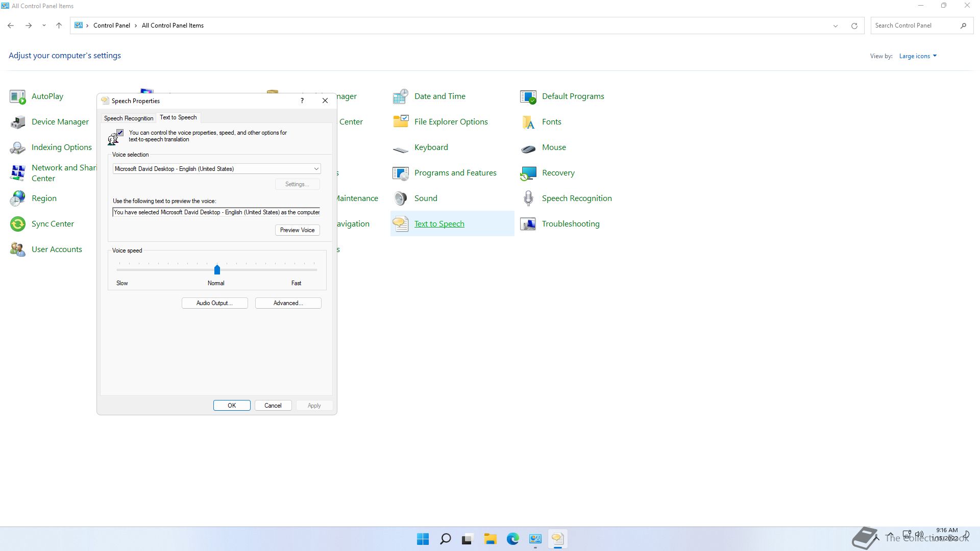
Task: Close the Speech Properties dialog
Action: point(325,101)
